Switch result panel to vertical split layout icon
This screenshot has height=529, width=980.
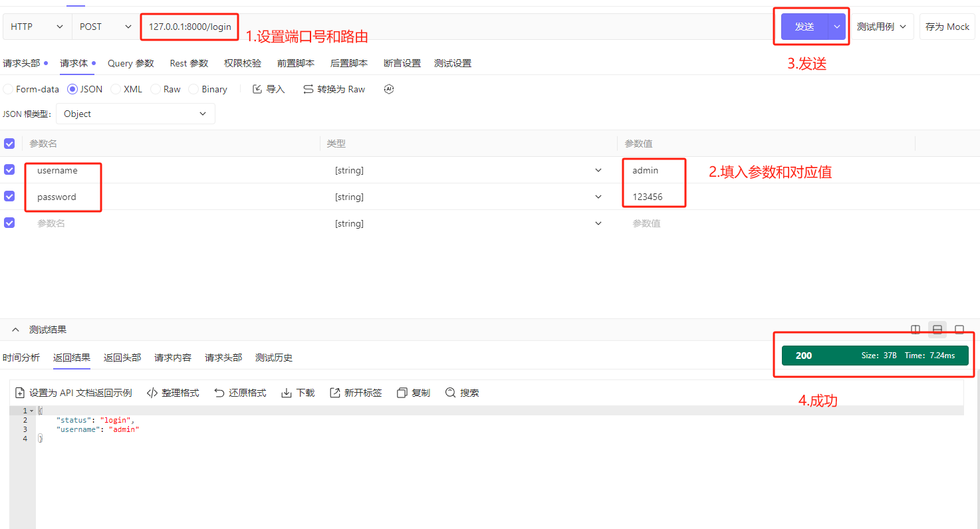[x=915, y=329]
